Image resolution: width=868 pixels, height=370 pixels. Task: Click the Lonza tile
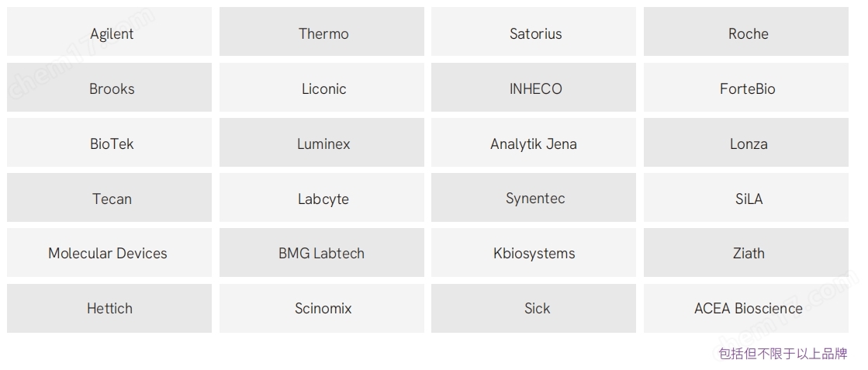(x=746, y=143)
